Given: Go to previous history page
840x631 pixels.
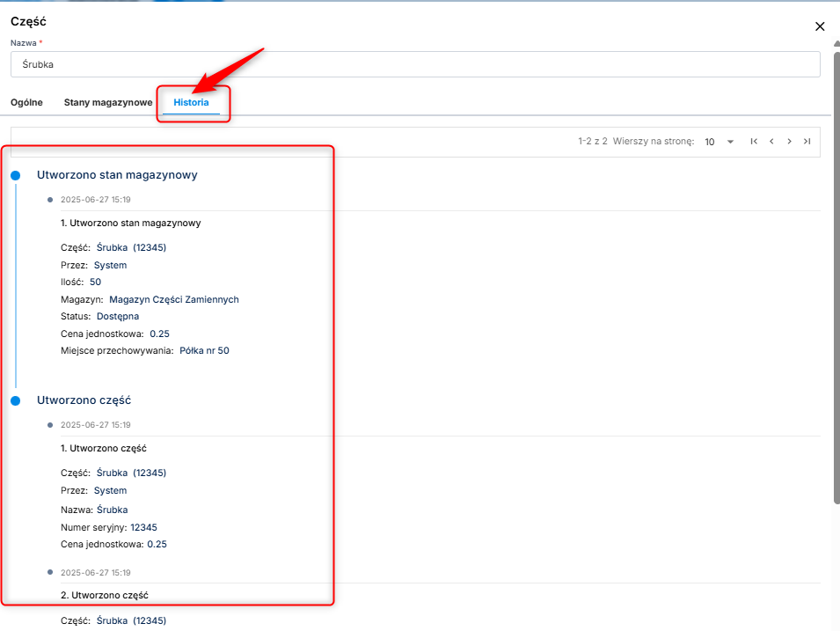Looking at the screenshot, I should pyautogui.click(x=771, y=141).
